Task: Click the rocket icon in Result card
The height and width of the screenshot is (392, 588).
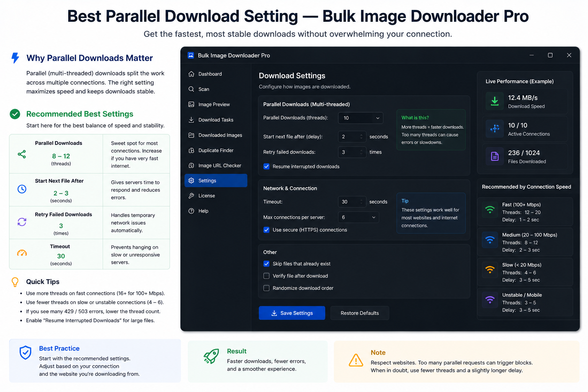Action: coord(211,356)
